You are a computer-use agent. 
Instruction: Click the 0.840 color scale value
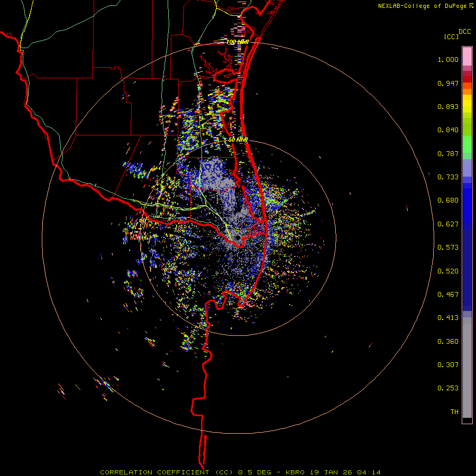448,130
